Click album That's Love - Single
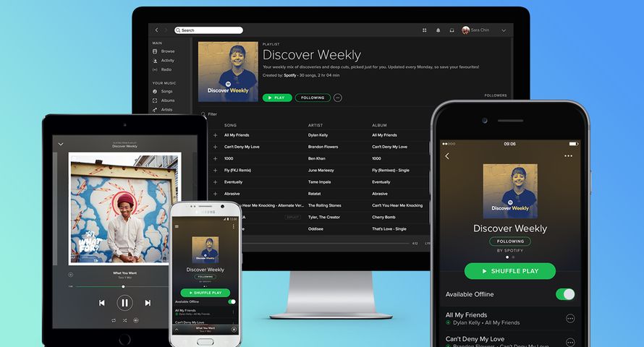Screen dimensions: 644x347 [389, 229]
